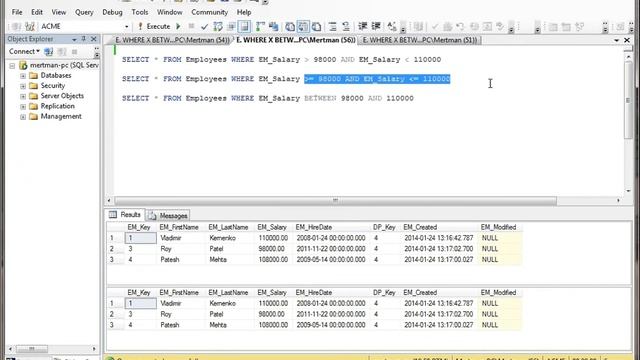
Task: Click the query editor horizontal scrollbar
Action: pyautogui.click(x=335, y=200)
